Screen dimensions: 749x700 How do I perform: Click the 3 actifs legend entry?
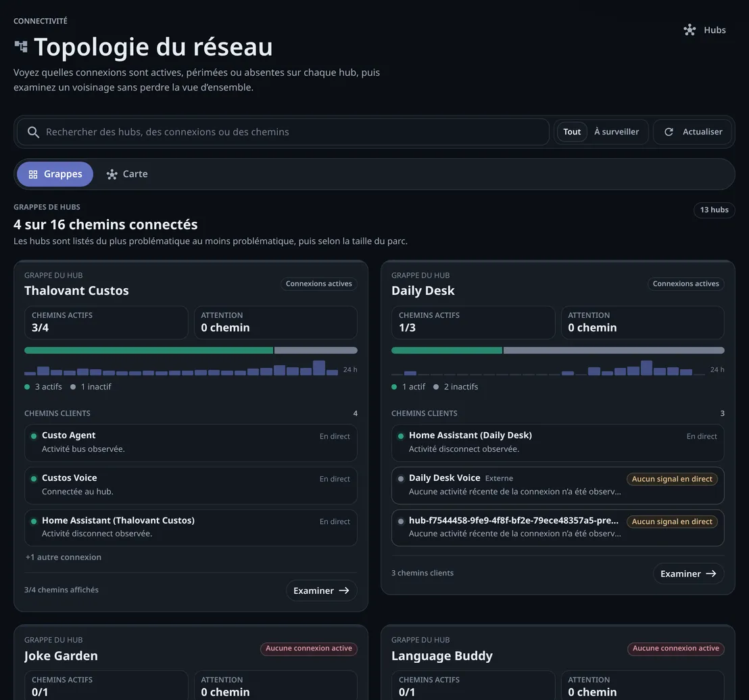point(43,387)
